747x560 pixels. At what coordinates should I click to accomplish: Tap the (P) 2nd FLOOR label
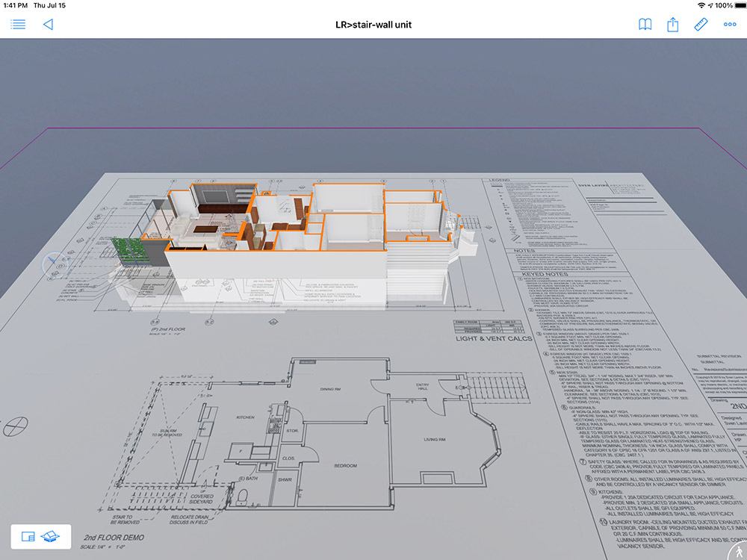(x=167, y=329)
